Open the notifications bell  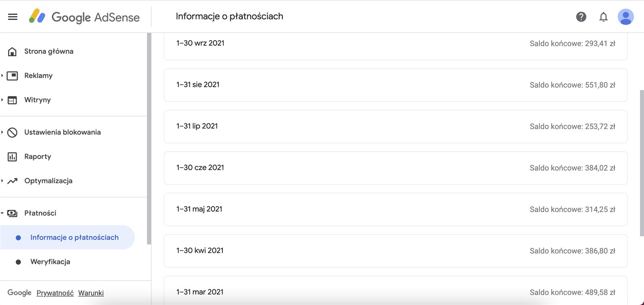point(603,17)
